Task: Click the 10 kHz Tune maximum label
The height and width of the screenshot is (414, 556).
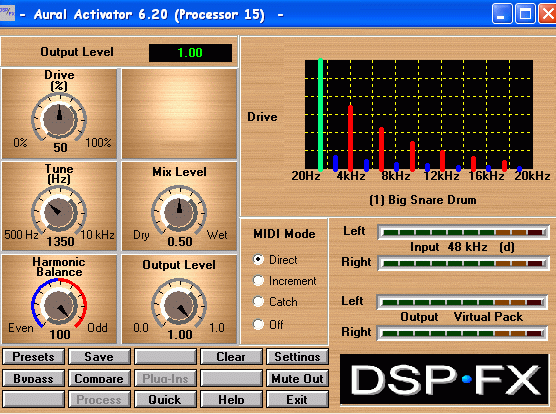Action: click(x=98, y=235)
